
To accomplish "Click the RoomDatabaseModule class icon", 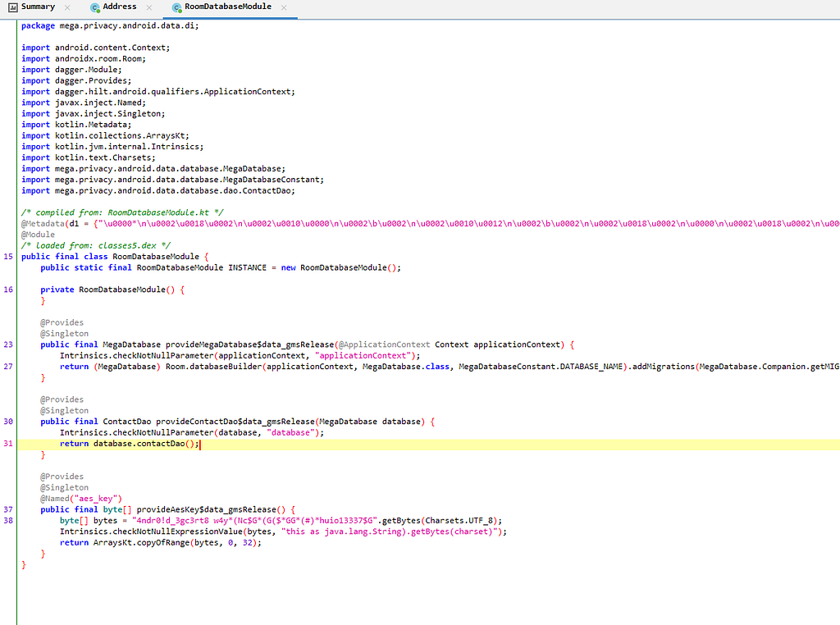I will [177, 7].
